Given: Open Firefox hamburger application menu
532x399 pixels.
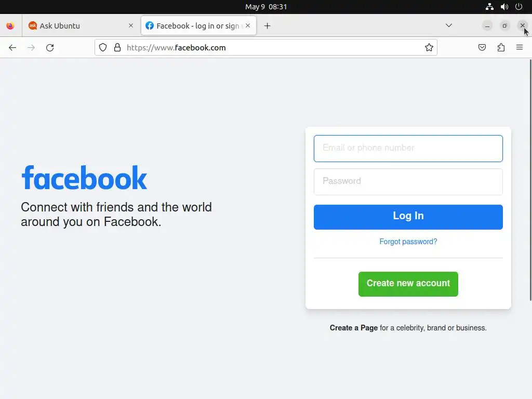Looking at the screenshot, I should point(520,47).
